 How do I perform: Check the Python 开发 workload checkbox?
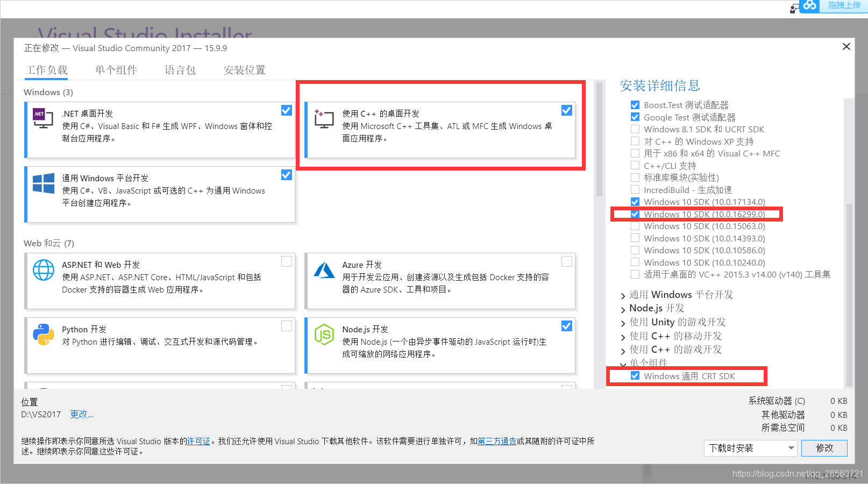coord(287,326)
